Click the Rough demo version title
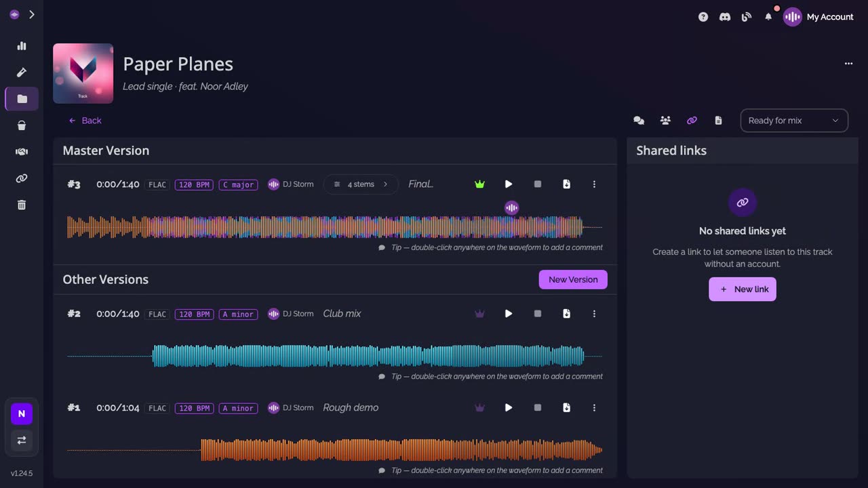This screenshot has height=488, width=868. click(x=351, y=408)
